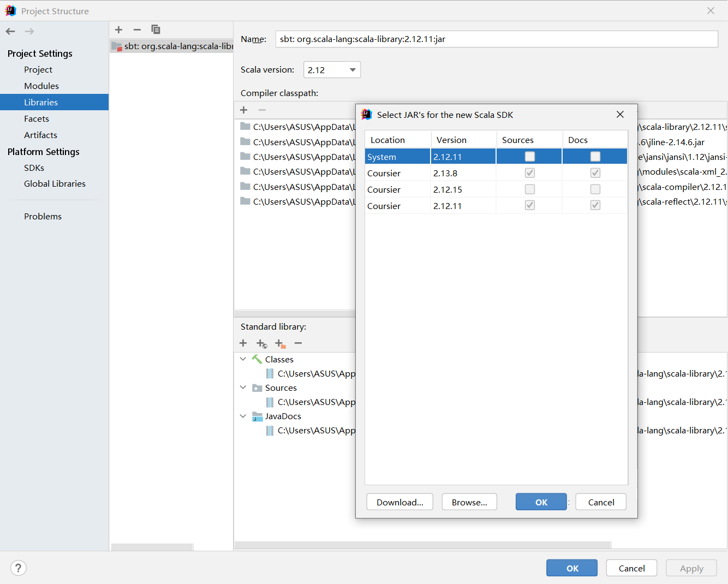Toggle Sources checkbox for Coursier 2.13.8
The height and width of the screenshot is (584, 728).
coord(529,173)
